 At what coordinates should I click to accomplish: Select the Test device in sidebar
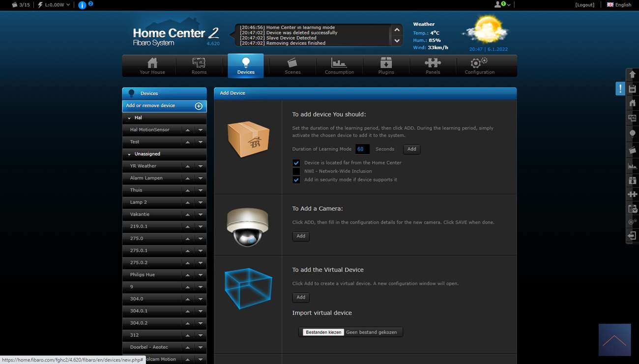click(x=151, y=142)
